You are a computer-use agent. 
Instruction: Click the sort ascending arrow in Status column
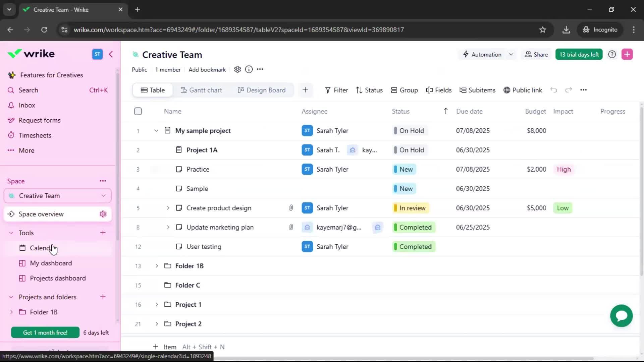pos(446,111)
